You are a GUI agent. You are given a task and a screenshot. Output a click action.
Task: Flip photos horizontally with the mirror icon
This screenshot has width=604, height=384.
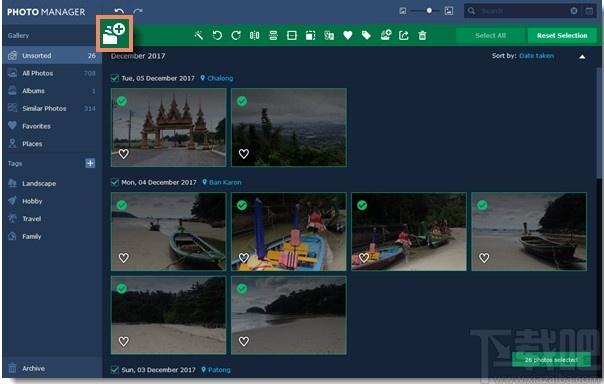click(x=254, y=35)
